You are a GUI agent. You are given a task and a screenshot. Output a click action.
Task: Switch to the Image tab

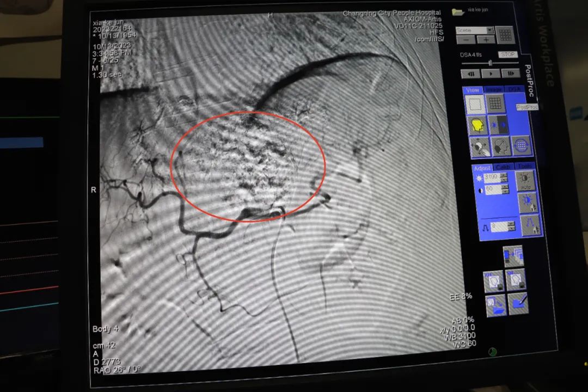click(x=494, y=90)
